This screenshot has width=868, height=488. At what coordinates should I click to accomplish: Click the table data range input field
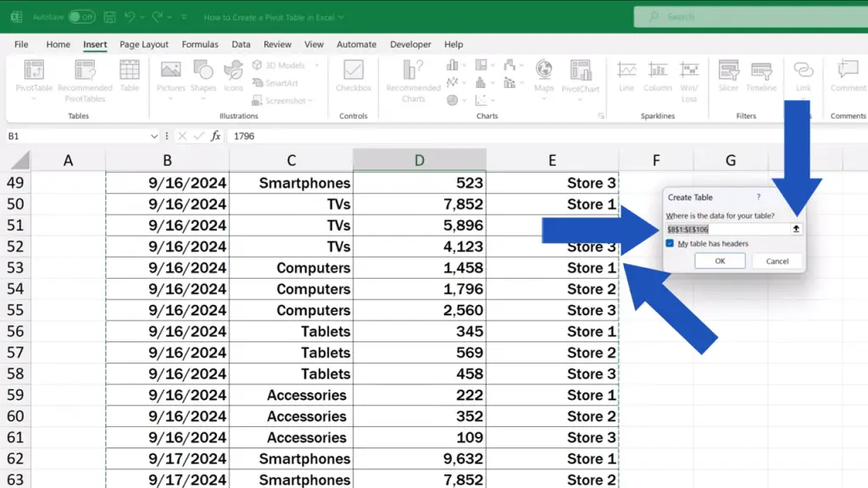click(728, 229)
